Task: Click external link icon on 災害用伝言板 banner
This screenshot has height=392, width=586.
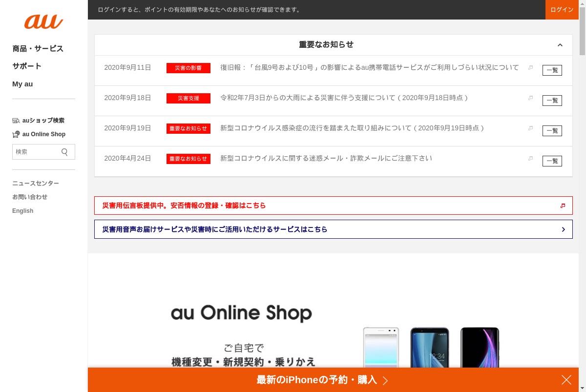Action: (563, 206)
